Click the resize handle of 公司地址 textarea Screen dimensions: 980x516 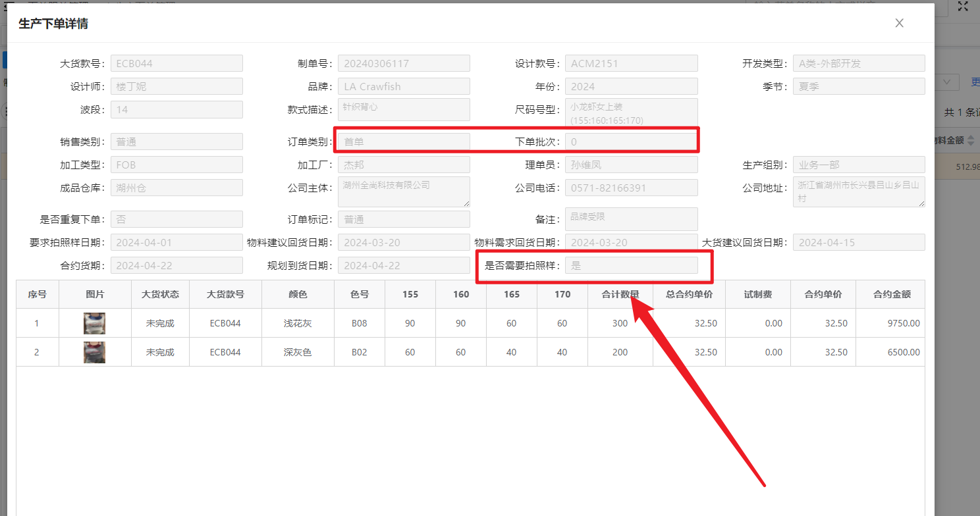(x=921, y=203)
